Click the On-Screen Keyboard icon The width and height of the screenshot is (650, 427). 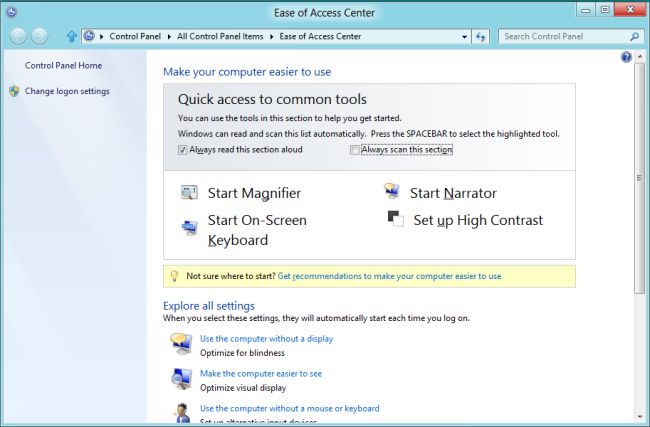point(189,227)
